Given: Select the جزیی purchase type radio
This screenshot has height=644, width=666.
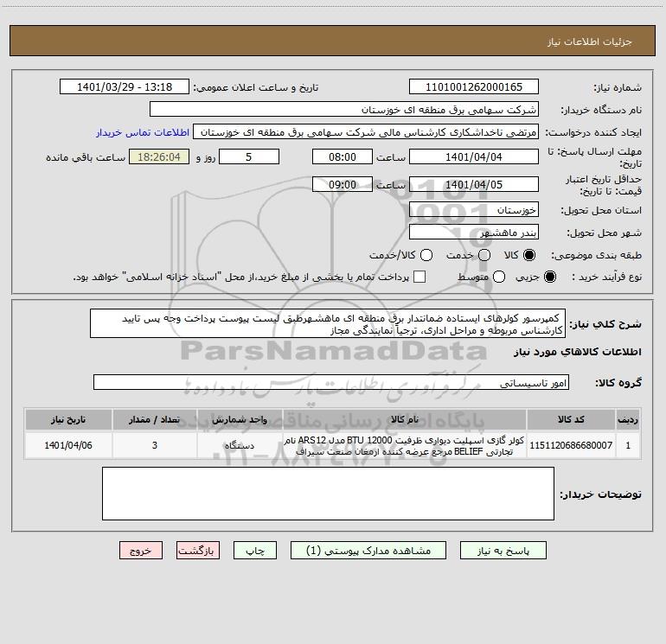Looking at the screenshot, I should pyautogui.click(x=549, y=277).
